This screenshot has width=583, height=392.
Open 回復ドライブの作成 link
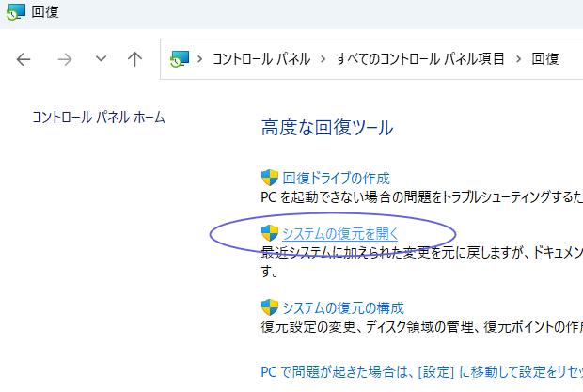pos(336,179)
